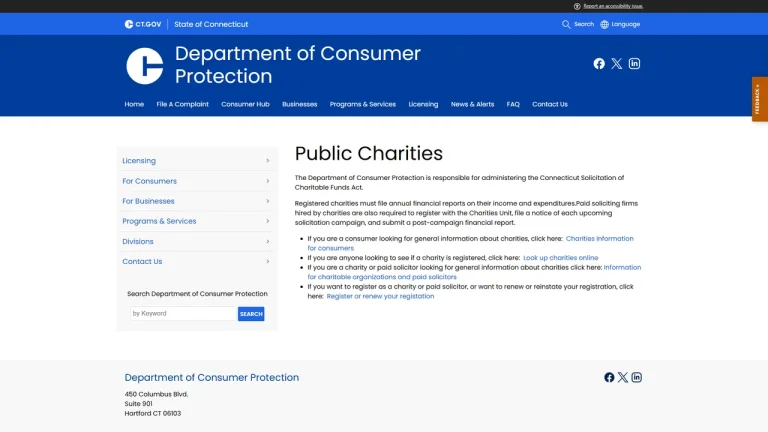
Task: Open LinkedIn icon in blue header
Action: (x=634, y=64)
